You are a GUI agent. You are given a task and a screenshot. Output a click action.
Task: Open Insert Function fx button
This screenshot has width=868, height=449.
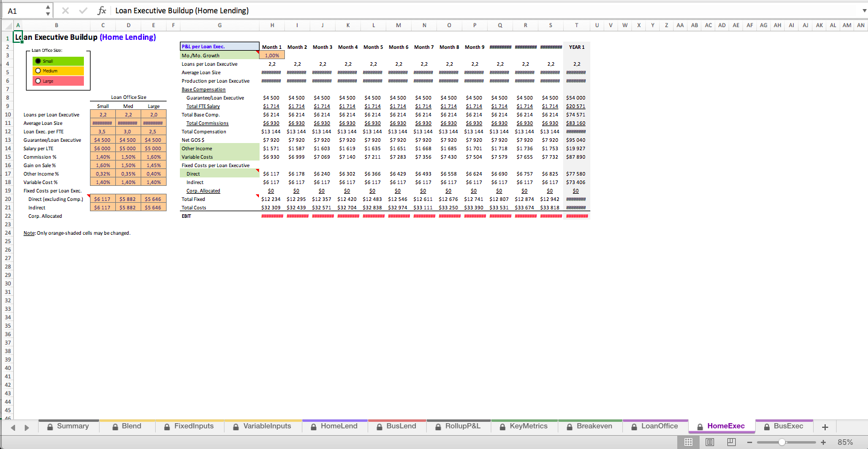click(x=102, y=10)
